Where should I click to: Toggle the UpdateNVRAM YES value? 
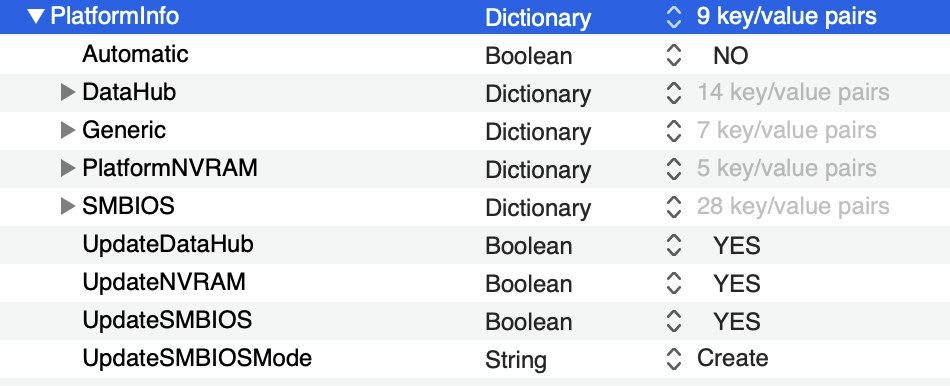coord(737,284)
